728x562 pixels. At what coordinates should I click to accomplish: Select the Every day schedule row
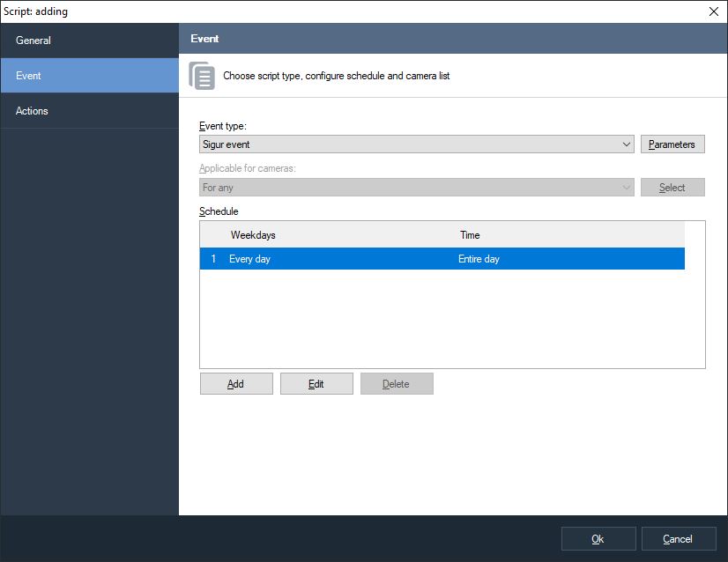tap(335, 259)
